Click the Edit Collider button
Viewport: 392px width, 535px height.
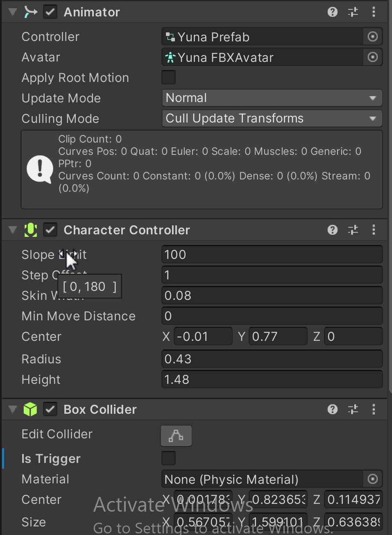pyautogui.click(x=176, y=435)
